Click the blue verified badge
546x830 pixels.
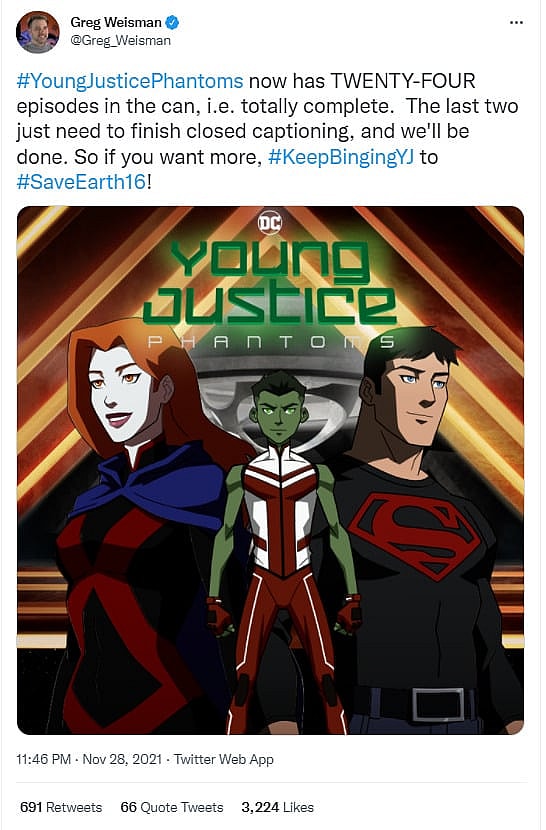[172, 22]
